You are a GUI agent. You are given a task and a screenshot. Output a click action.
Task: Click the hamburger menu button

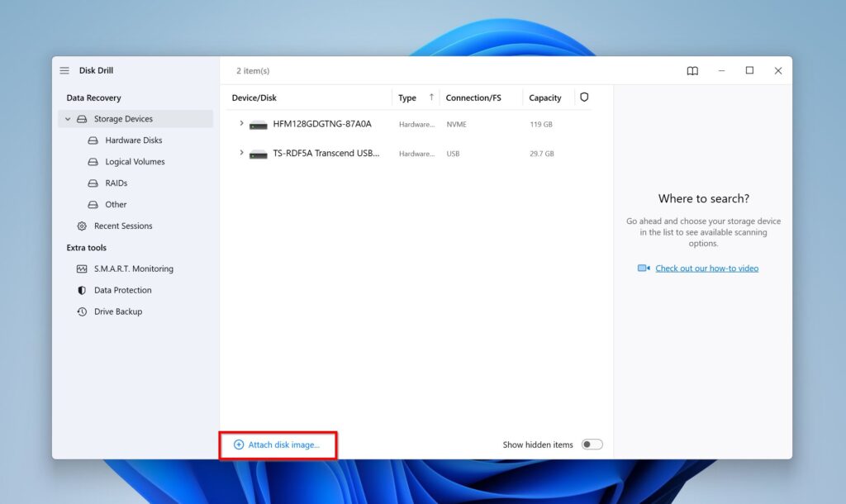coord(64,70)
